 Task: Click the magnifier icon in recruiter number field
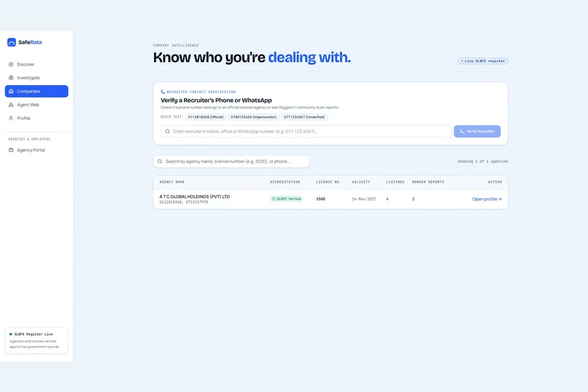[168, 131]
